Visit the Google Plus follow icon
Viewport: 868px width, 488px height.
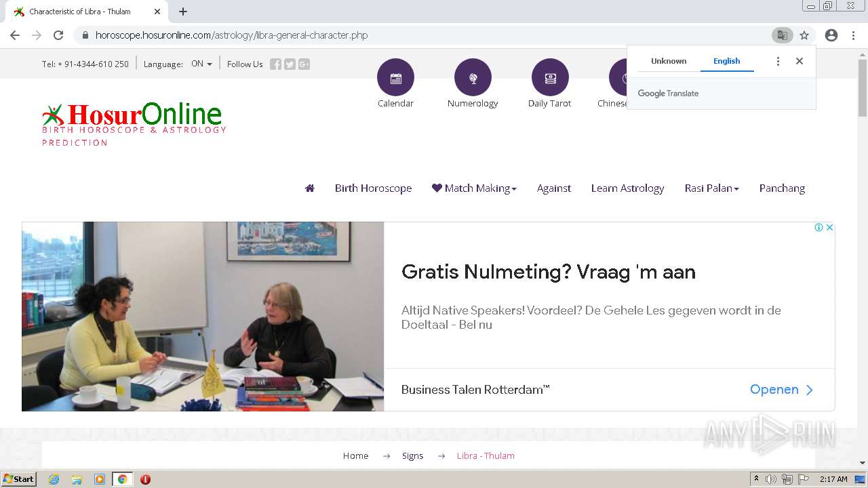pos(304,64)
